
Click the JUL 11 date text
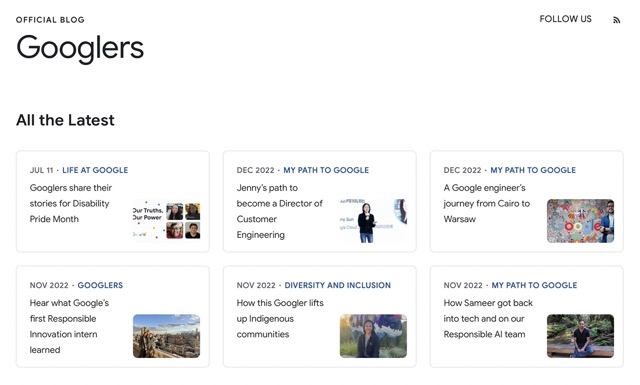41,170
